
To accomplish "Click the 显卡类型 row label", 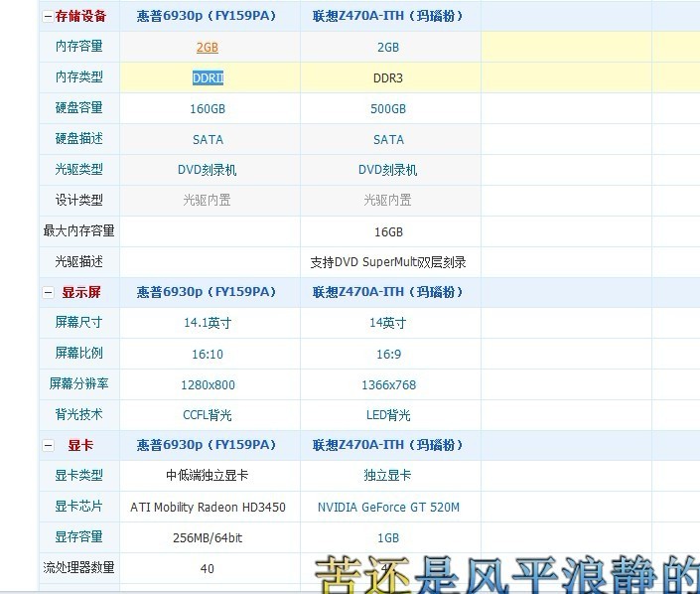I will 79,475.
